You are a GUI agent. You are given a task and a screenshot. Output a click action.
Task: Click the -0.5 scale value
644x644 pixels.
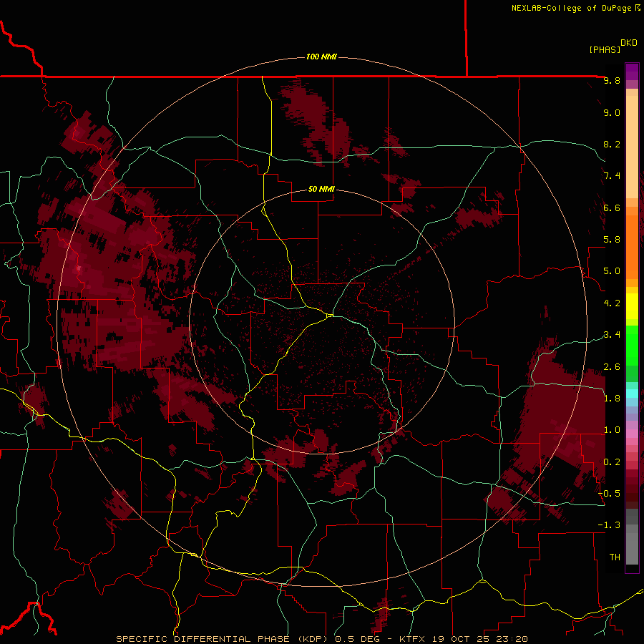610,494
